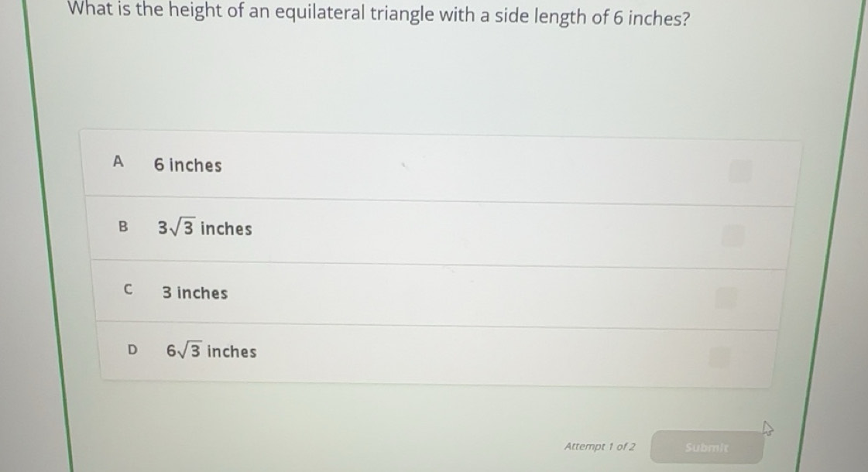The height and width of the screenshot is (472, 868).
Task: Click the Attempt 1 of 2 label
Action: tap(600, 446)
